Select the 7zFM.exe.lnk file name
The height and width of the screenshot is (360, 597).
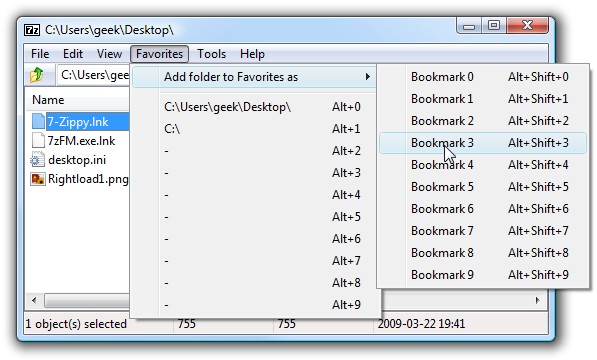click(x=81, y=141)
